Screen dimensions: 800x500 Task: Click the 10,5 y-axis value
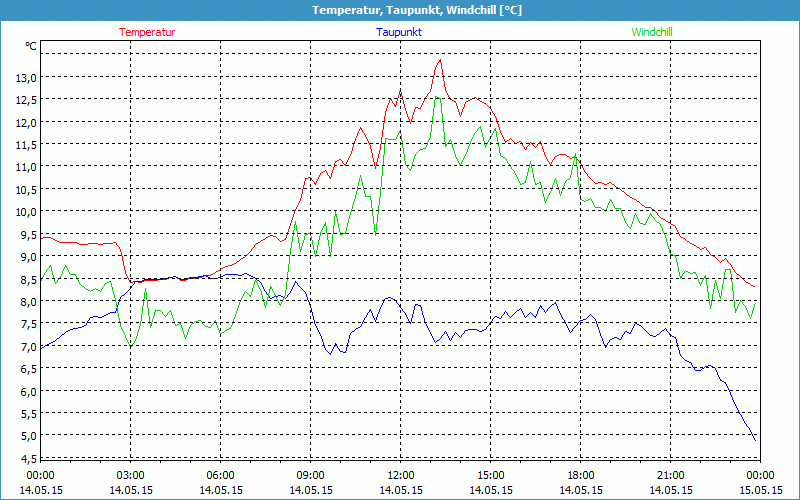(26, 189)
